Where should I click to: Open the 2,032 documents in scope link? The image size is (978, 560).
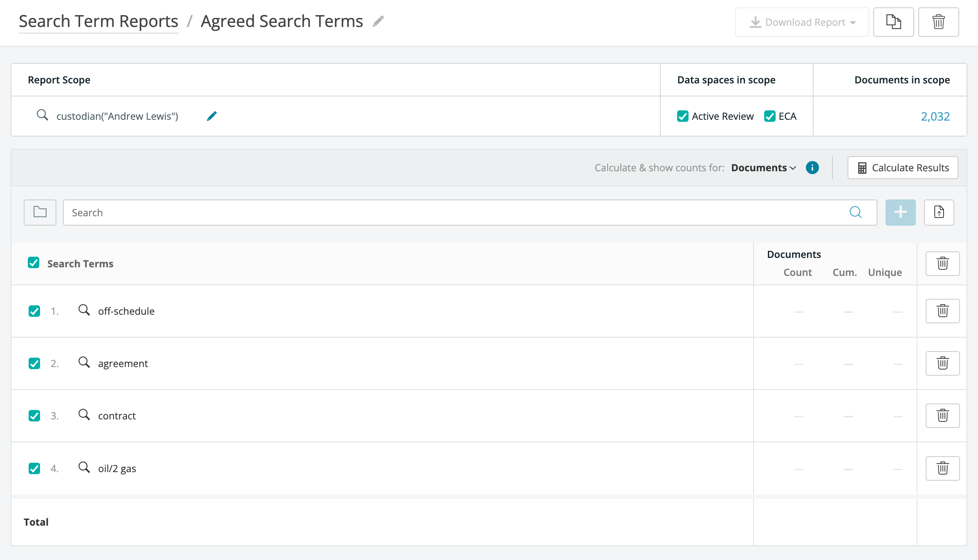[935, 116]
